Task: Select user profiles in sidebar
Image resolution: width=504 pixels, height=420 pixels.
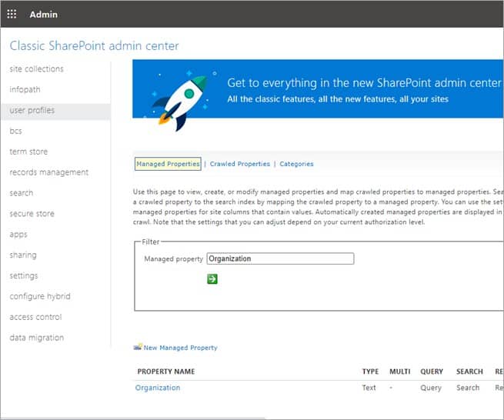Action: pos(32,111)
